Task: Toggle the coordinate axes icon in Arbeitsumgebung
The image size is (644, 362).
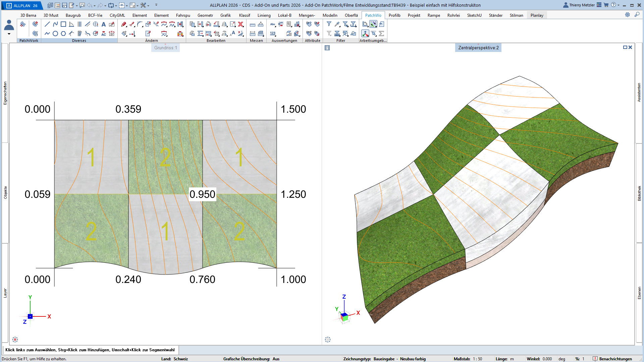Action: click(x=365, y=34)
